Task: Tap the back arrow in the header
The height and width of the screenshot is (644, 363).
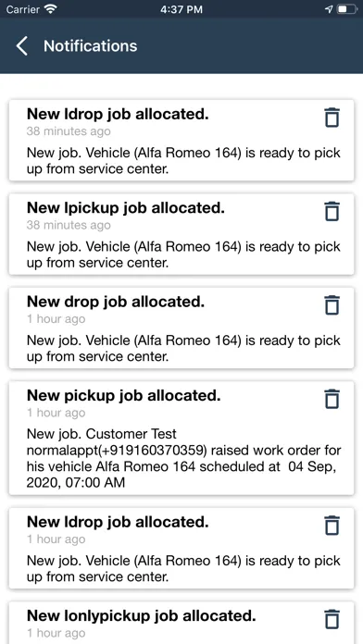Action: pos(22,45)
